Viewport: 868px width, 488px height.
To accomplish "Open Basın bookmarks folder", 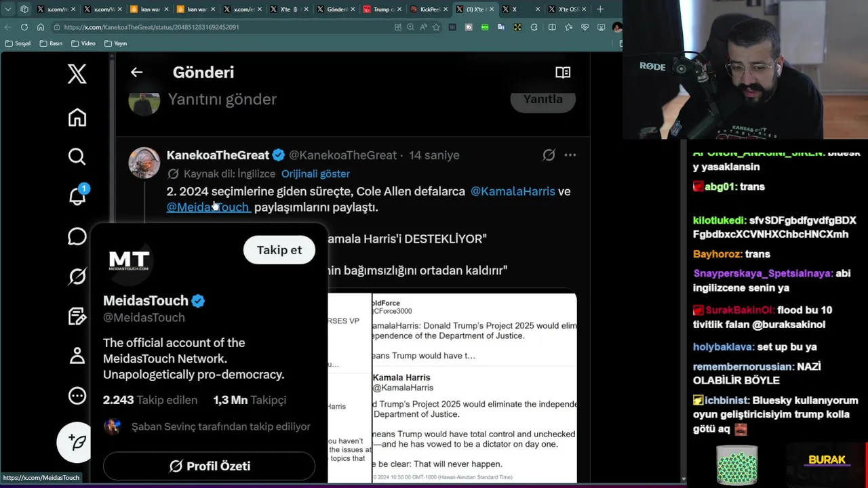I will click(51, 43).
